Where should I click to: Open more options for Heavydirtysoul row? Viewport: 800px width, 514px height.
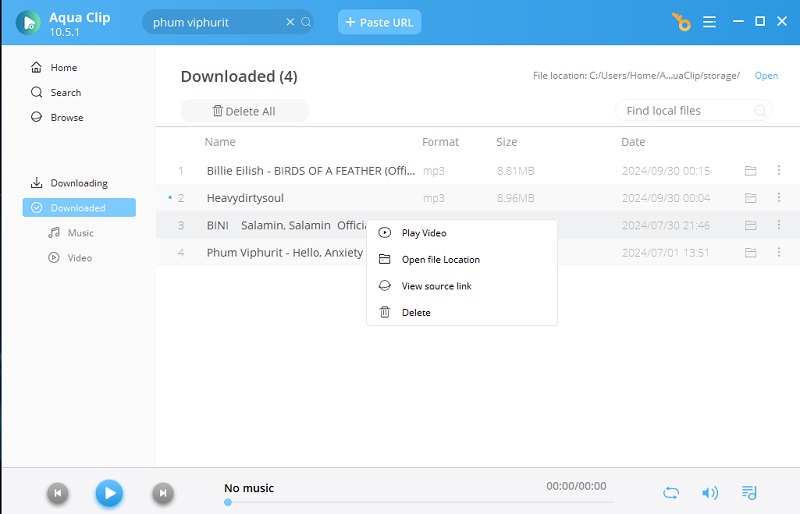tap(779, 197)
